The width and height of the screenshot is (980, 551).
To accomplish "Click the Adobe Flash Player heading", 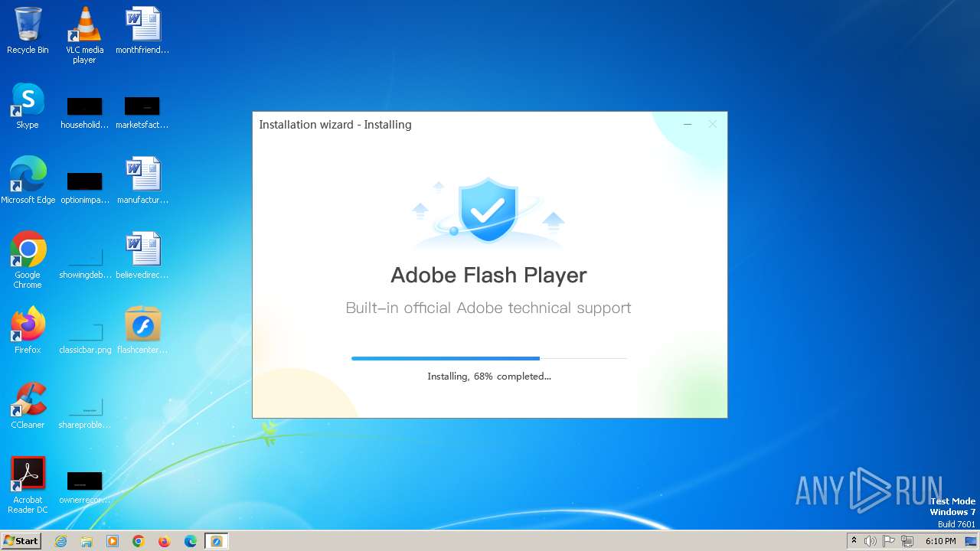I will point(488,275).
